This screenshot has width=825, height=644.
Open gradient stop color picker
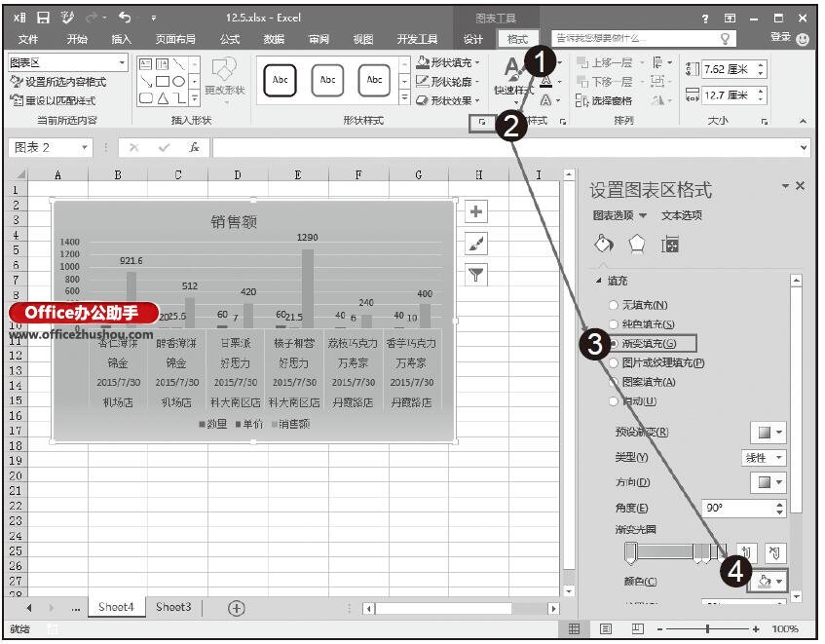point(769,581)
